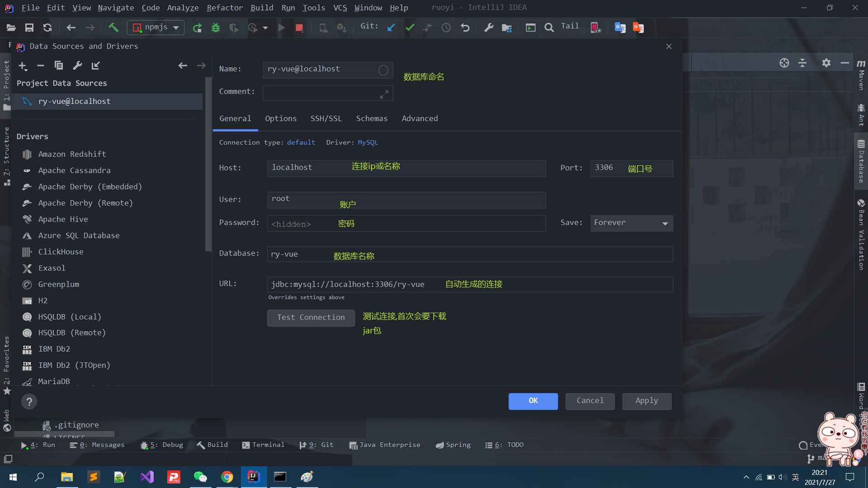
Task: Click the OK button
Action: [x=533, y=401]
